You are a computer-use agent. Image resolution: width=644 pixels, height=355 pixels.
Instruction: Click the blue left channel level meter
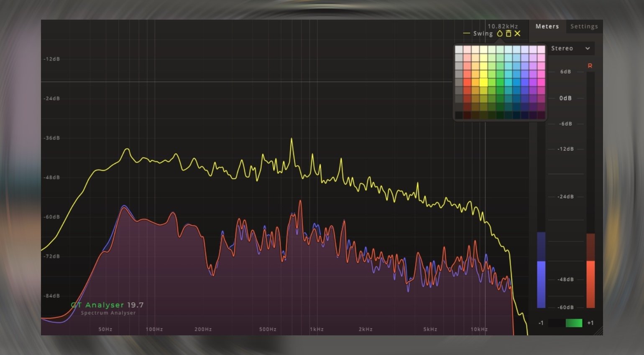(541, 284)
